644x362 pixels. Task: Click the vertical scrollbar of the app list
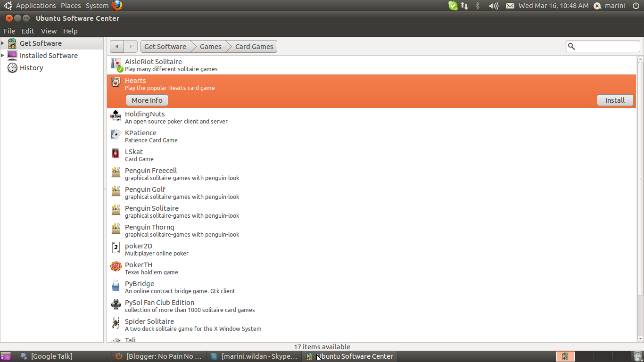pos(640,179)
